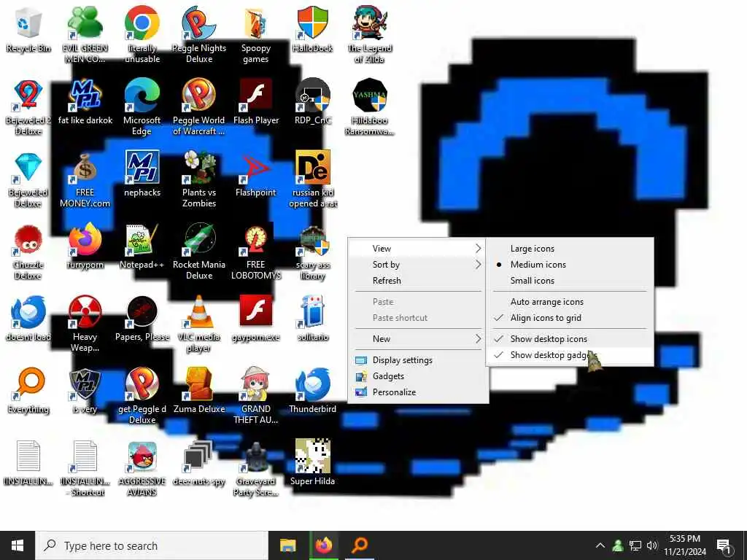Select Small icons view option

570,281
